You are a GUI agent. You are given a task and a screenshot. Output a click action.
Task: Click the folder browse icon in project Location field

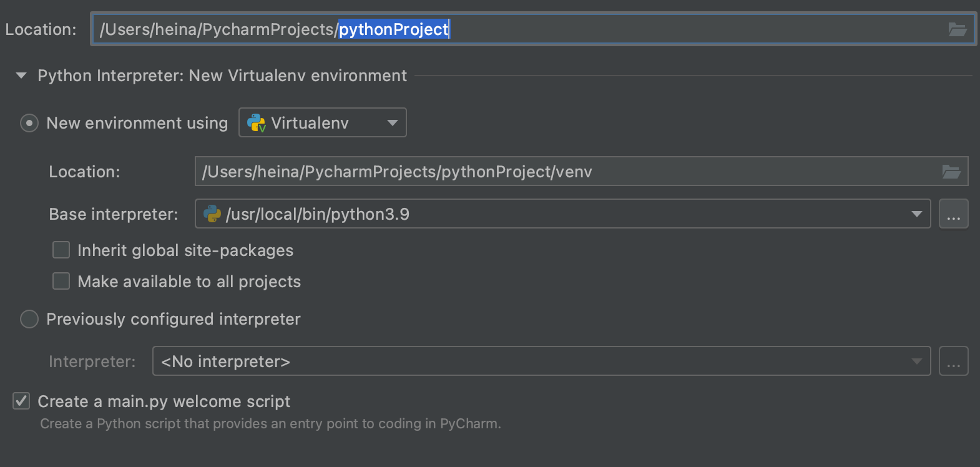(x=958, y=29)
